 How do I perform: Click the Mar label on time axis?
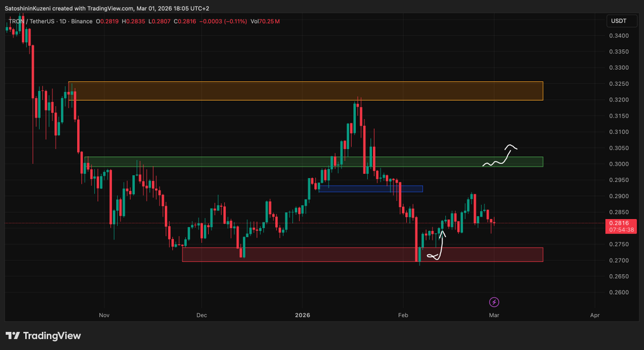[494, 316]
